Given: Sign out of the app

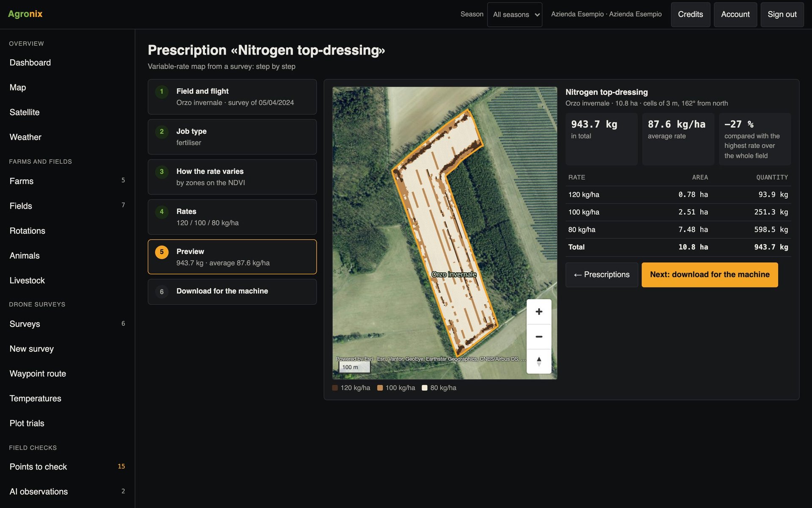Looking at the screenshot, I should pyautogui.click(x=782, y=14).
